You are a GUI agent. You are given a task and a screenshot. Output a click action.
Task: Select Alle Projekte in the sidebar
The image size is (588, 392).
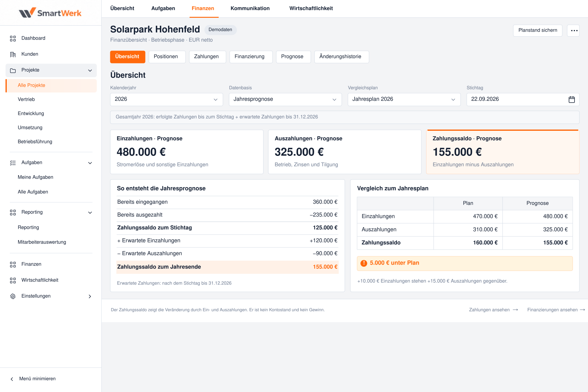[51, 86]
